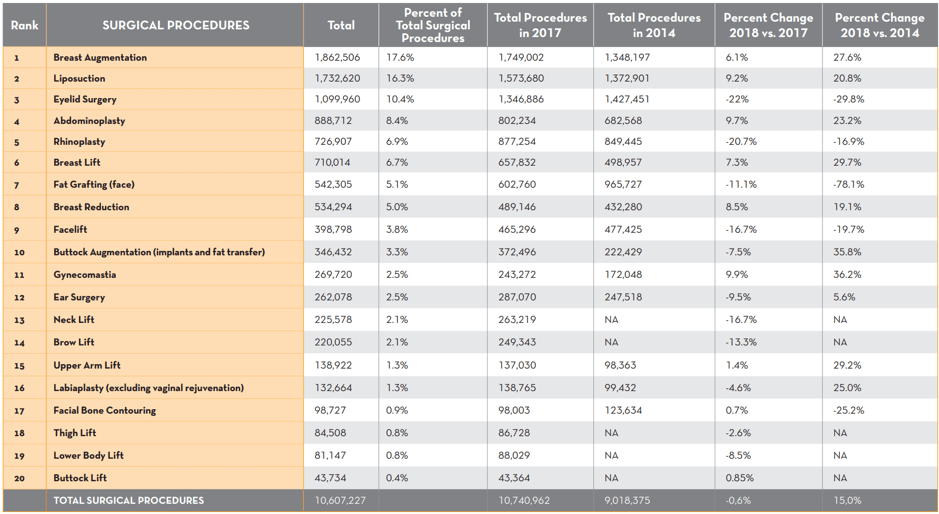Viewport: 939px width, 514px height.
Task: Click the Total Procedures in 2014 header
Action: (654, 25)
